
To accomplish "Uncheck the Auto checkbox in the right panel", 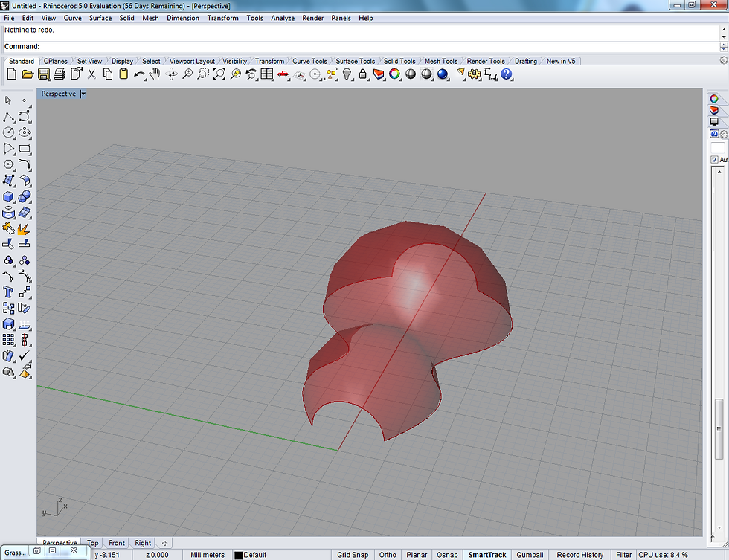I will [715, 159].
